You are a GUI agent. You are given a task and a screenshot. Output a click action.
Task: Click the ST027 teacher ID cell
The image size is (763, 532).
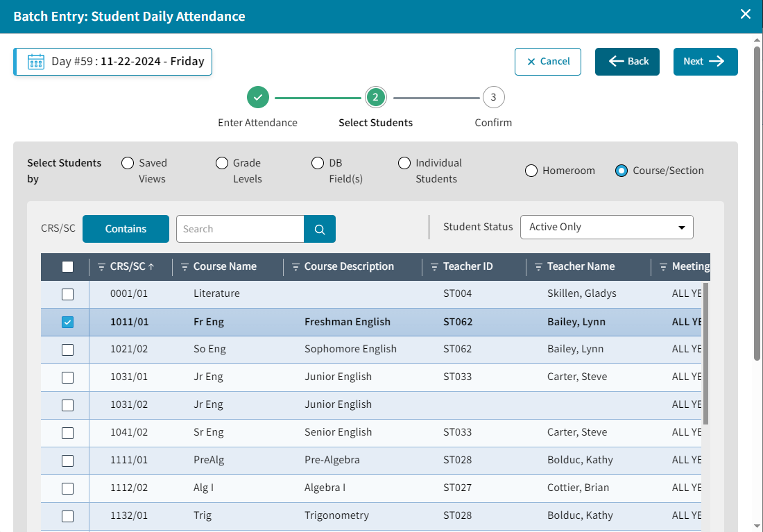point(457,488)
